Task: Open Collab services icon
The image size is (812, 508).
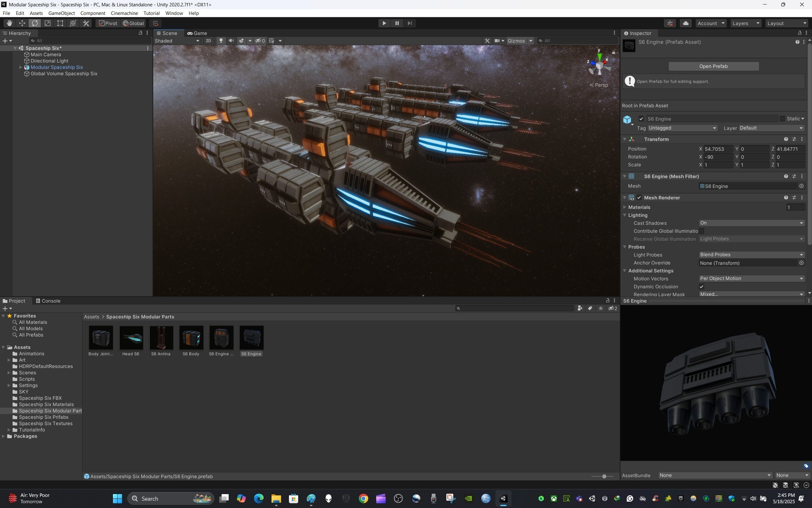Action: 670,23
